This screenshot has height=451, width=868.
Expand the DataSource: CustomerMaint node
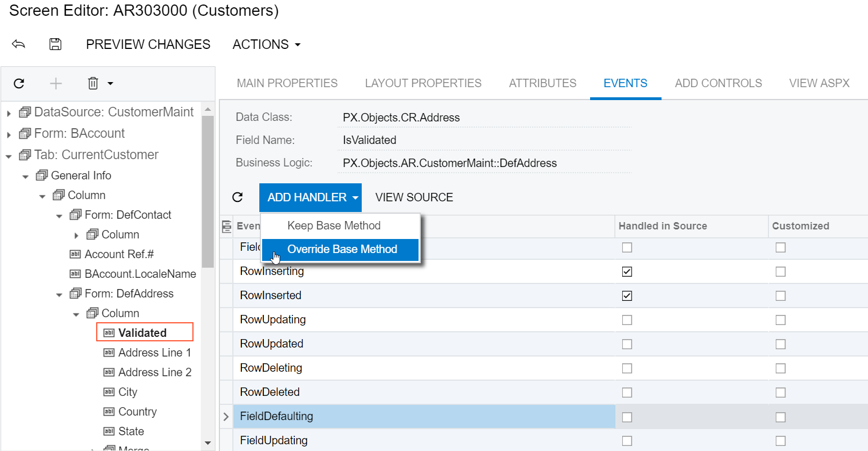pos(9,113)
